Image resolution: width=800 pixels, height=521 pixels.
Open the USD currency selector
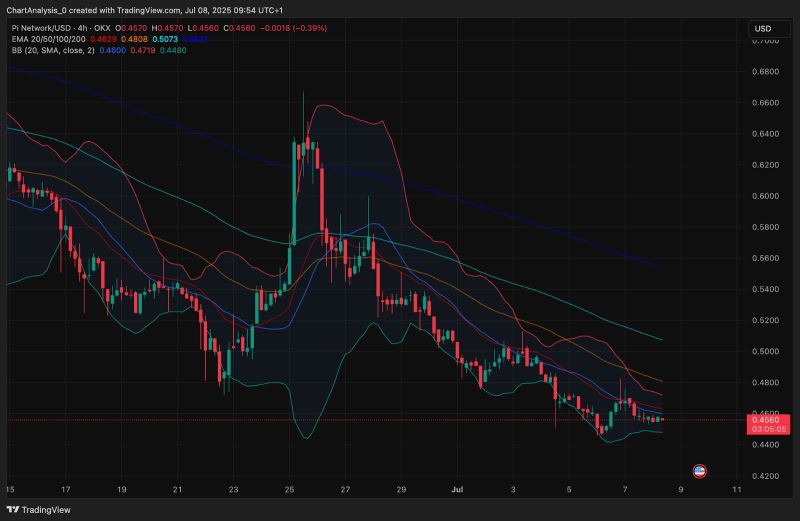pos(762,29)
